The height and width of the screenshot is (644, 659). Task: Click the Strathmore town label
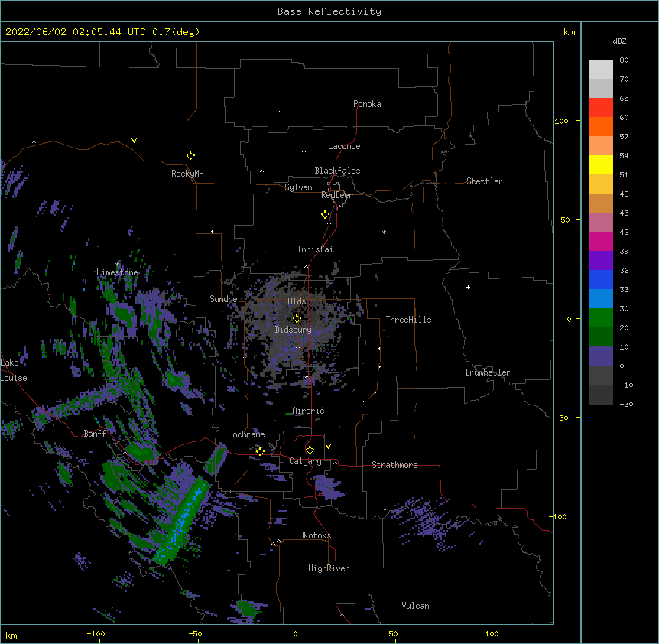[x=394, y=465]
